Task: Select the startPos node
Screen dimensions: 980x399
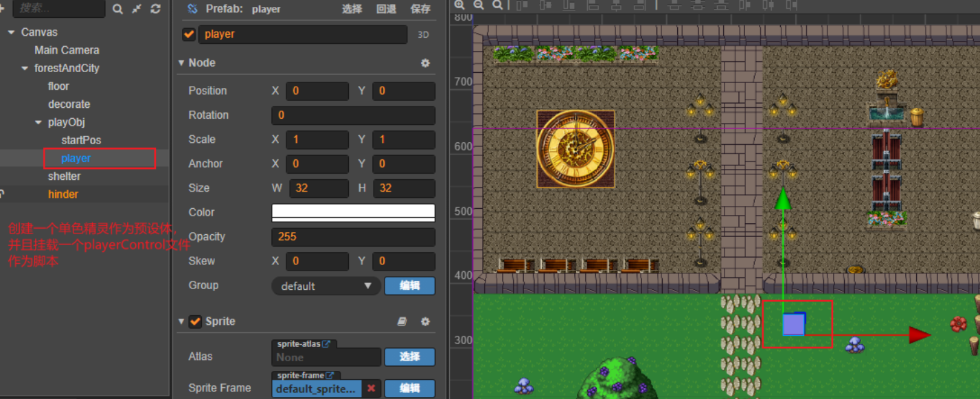Action: click(x=81, y=140)
